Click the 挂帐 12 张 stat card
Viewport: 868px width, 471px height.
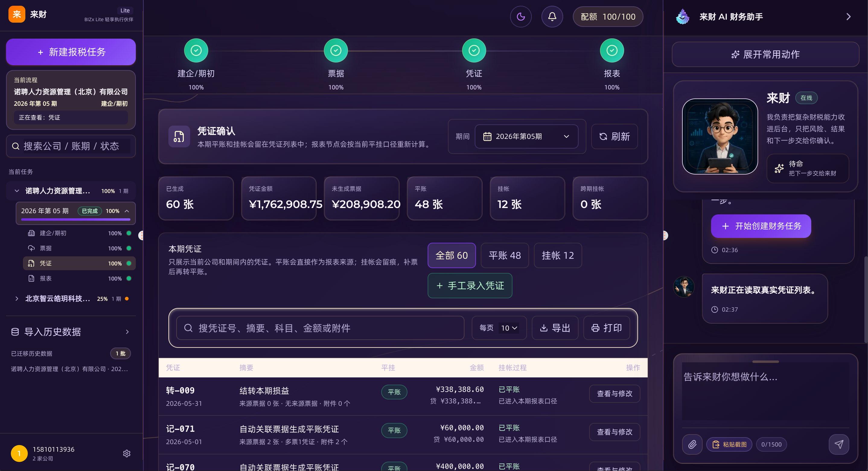click(x=527, y=198)
